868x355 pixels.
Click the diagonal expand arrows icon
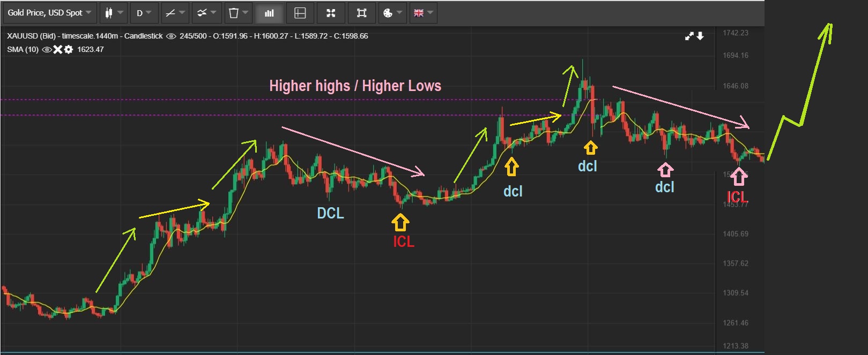pos(689,36)
